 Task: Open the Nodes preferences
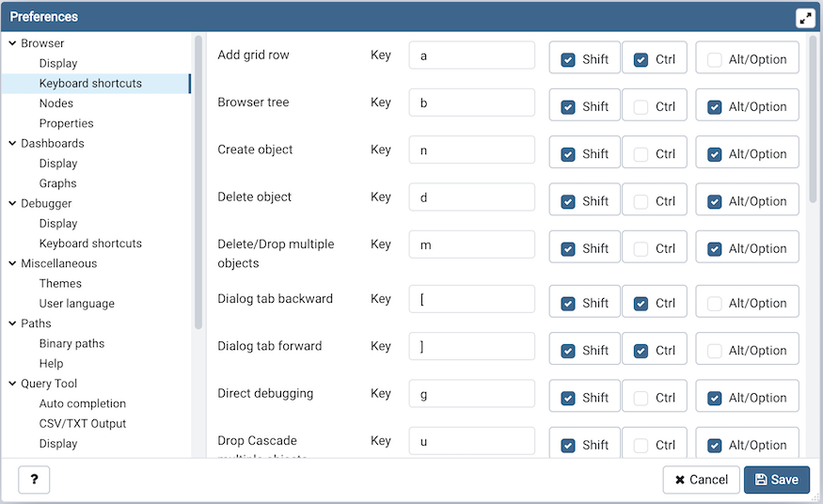(x=56, y=103)
